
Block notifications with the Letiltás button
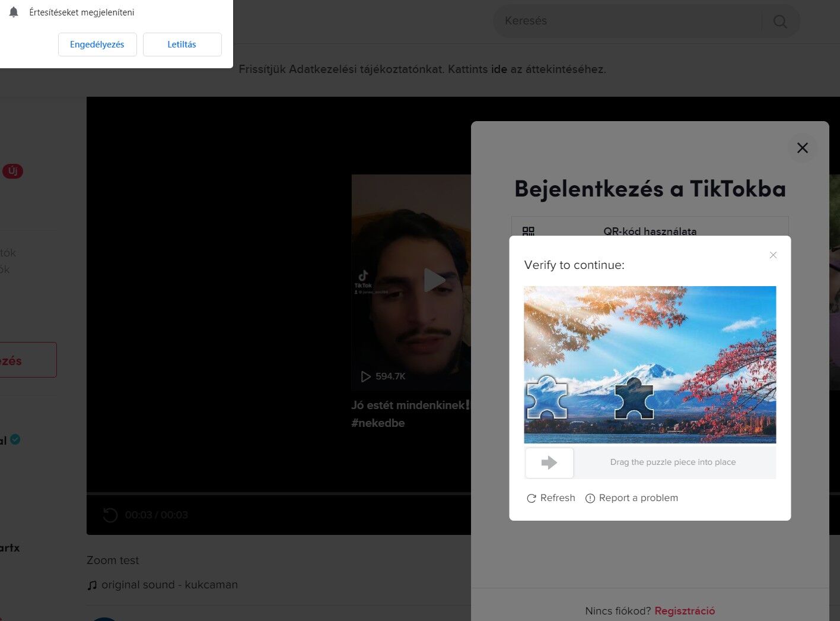pos(182,45)
